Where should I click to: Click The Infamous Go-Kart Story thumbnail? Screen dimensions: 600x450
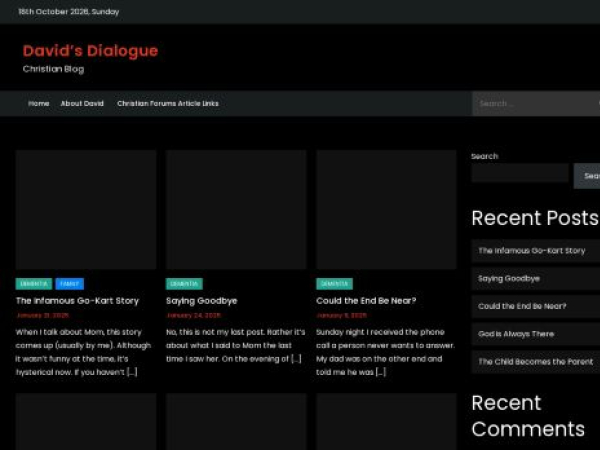[x=86, y=210]
